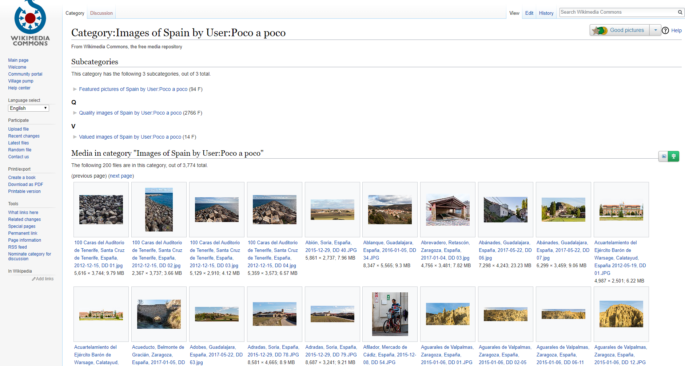This screenshot has width=685, height=366.
Task: Open the Help question-mark icon
Action: (x=665, y=30)
